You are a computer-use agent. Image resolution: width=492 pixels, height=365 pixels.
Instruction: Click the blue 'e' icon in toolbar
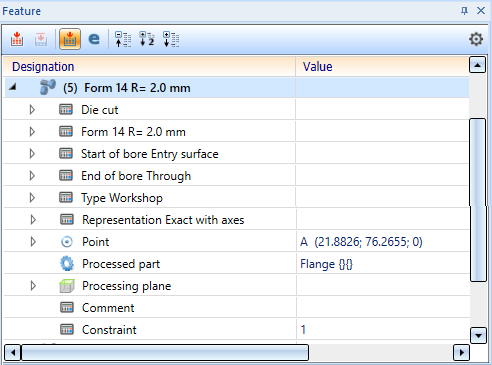pos(94,39)
